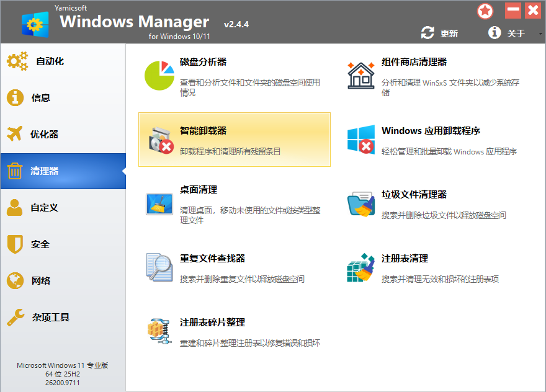Click the Windows Manager app logo
Image resolution: width=546 pixels, height=392 pixels.
[35, 24]
